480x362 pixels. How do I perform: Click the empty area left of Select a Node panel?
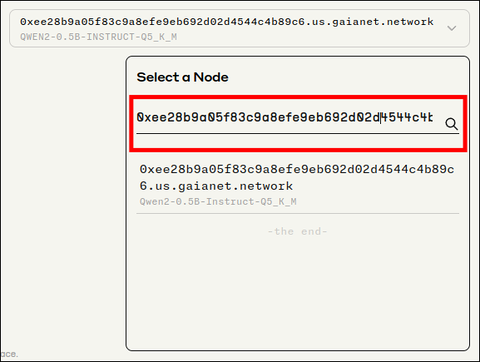click(x=63, y=200)
